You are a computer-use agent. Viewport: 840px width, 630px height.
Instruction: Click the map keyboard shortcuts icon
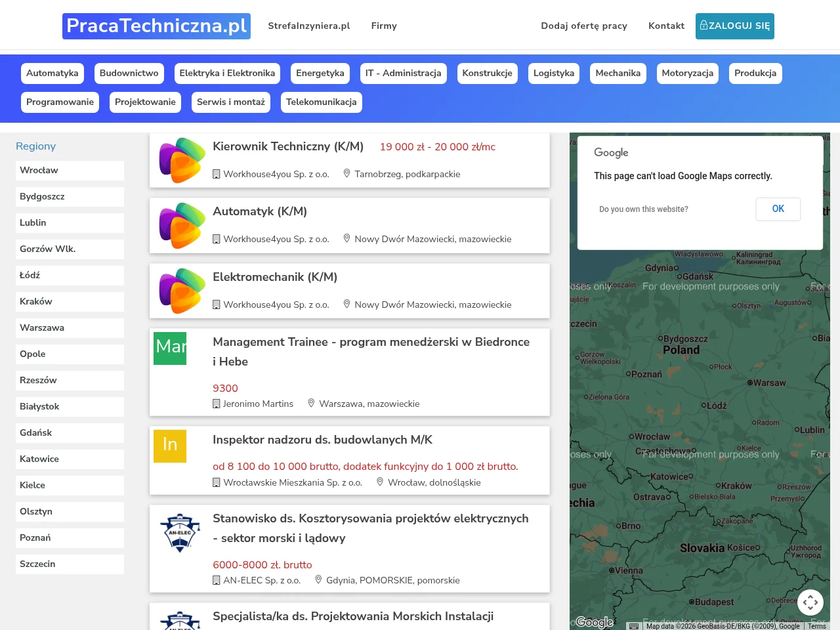point(634,626)
